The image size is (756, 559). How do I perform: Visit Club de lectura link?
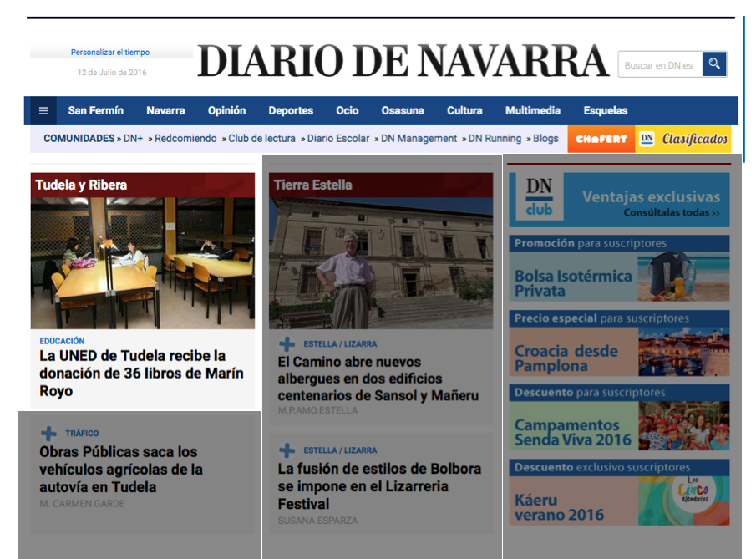tap(261, 139)
